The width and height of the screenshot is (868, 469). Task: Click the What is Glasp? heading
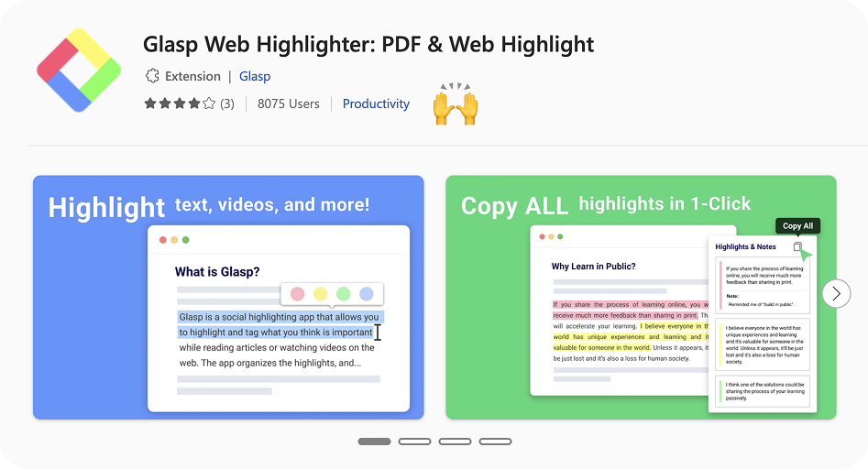(x=217, y=271)
